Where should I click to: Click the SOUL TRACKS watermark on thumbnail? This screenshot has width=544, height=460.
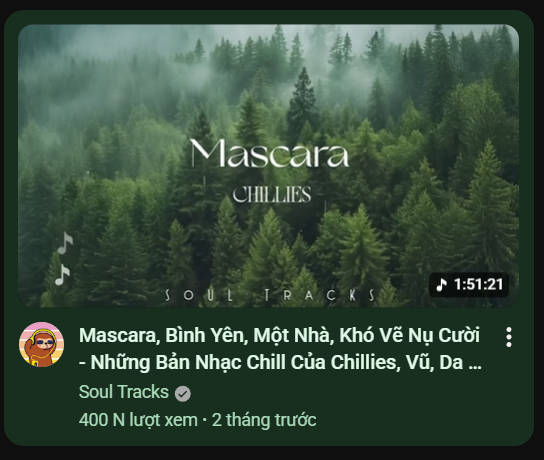pos(270,295)
